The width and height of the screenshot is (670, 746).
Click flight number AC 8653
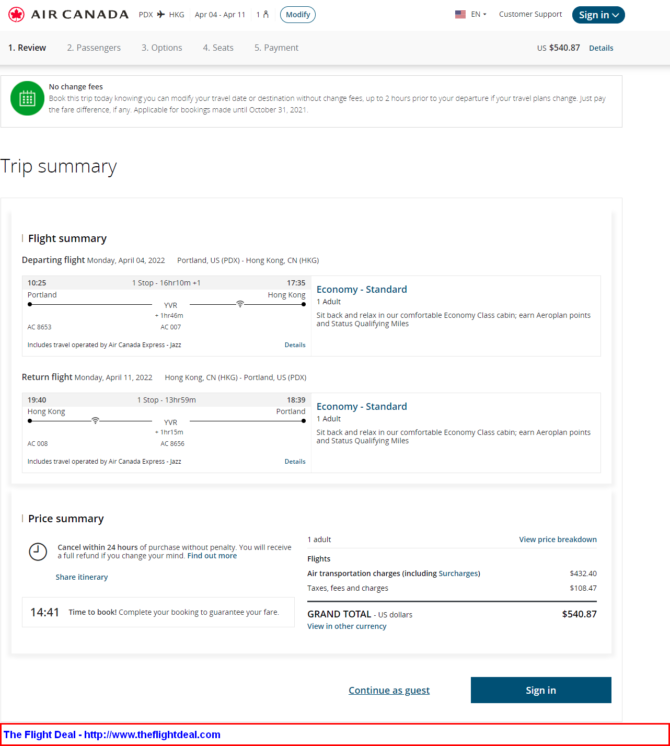click(x=39, y=327)
